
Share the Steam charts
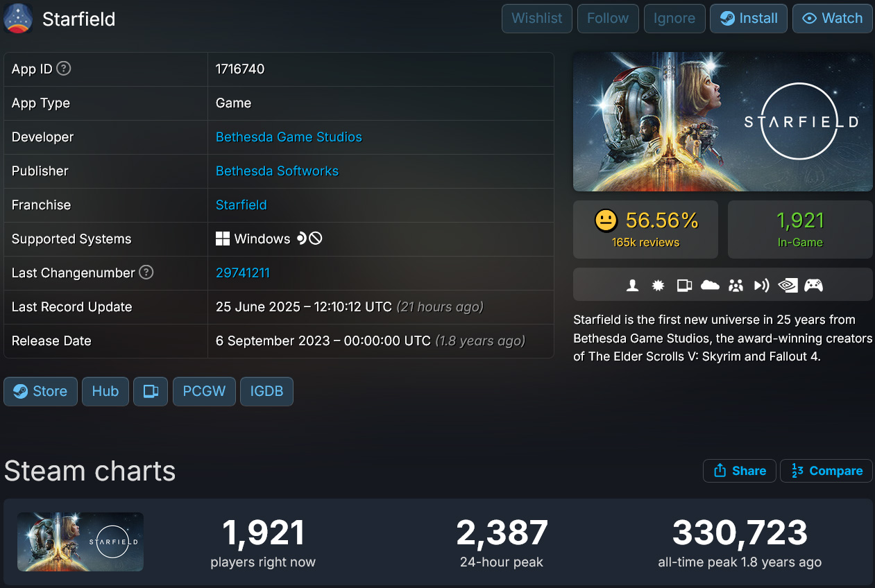[x=740, y=471]
